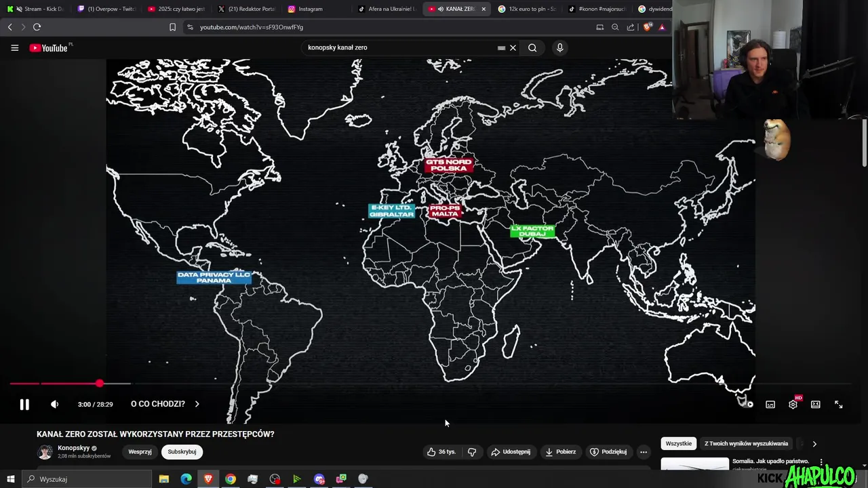This screenshot has height=488, width=868.
Task: Open Microsoft Edge from the taskbar
Action: tap(186, 479)
